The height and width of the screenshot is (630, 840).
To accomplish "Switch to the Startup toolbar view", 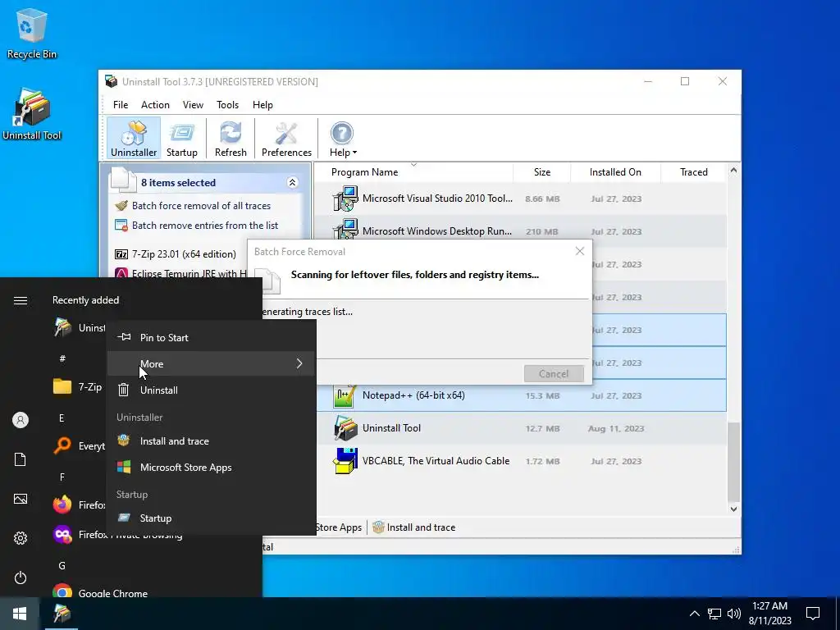I will pos(181,139).
